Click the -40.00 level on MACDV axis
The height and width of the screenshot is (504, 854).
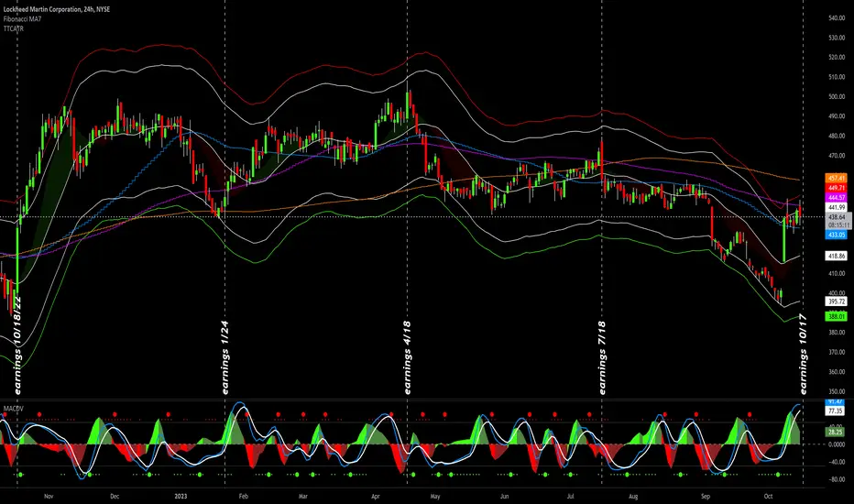[837, 462]
